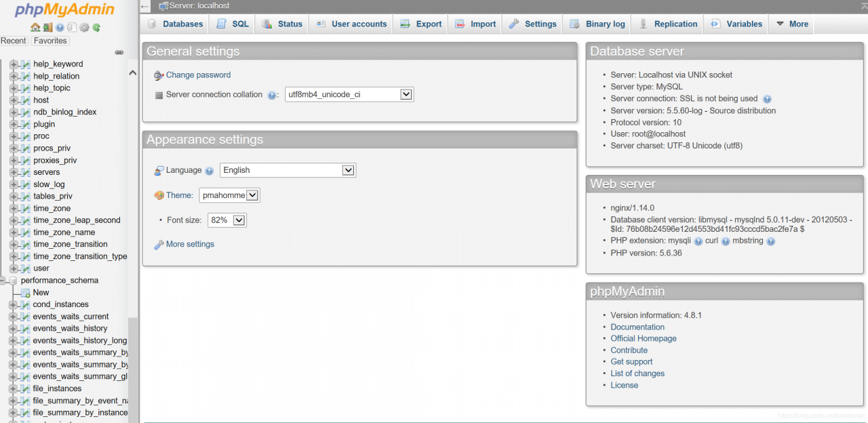Click the performance_schema database icon
The height and width of the screenshot is (423, 868).
(14, 281)
